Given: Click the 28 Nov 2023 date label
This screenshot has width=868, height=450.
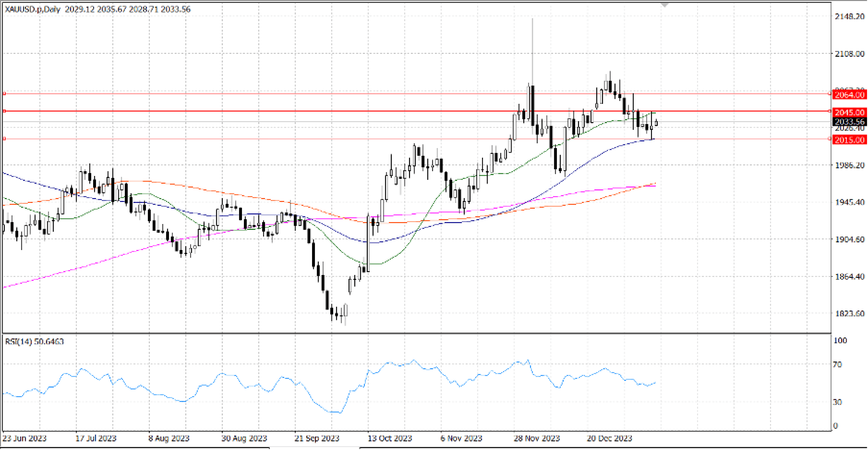Looking at the screenshot, I should click(536, 439).
